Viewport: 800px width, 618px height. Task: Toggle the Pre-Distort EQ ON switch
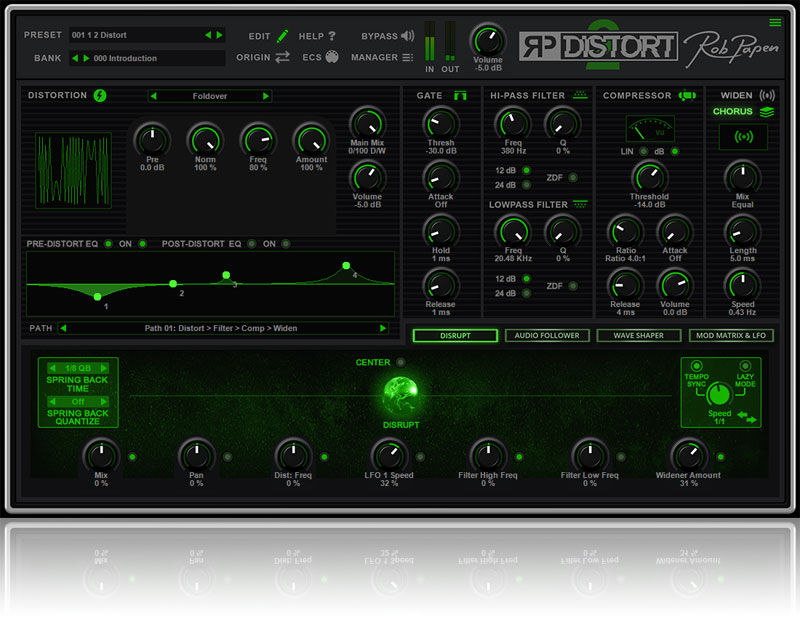tap(142, 244)
